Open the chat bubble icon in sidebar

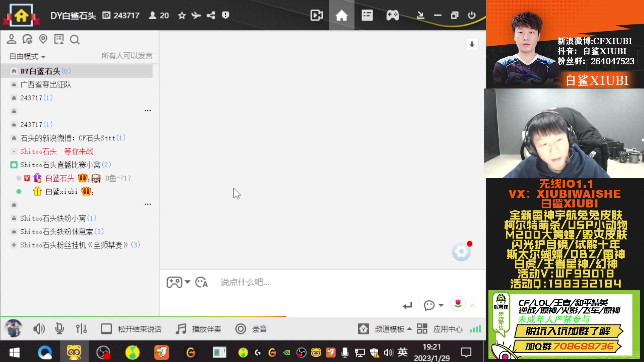pos(27,39)
